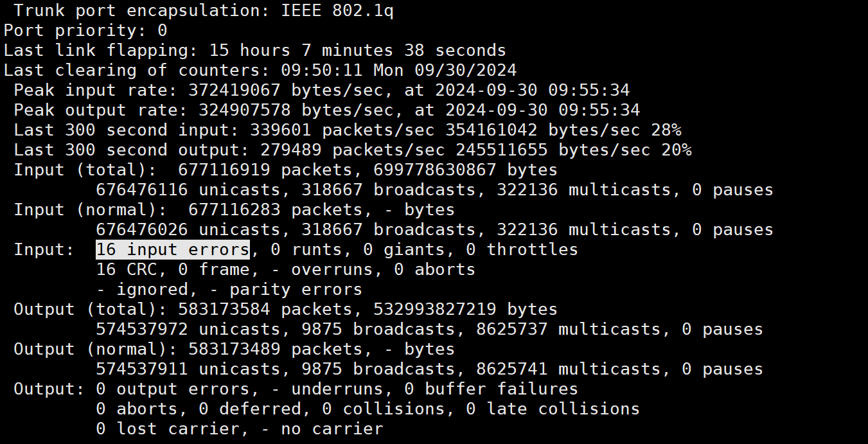Click the "0 lost carrier" text
Screen dimensions: 868x444
pyautogui.click(x=168, y=429)
